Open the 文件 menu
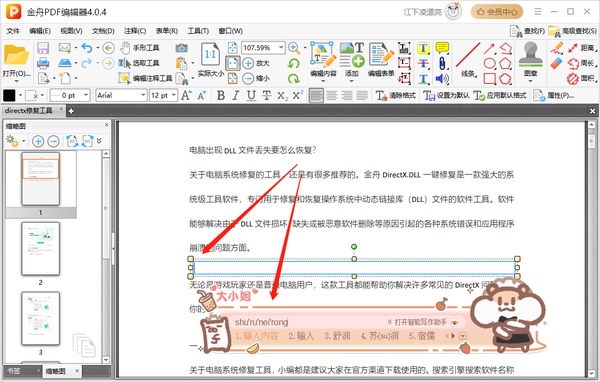 [13, 31]
